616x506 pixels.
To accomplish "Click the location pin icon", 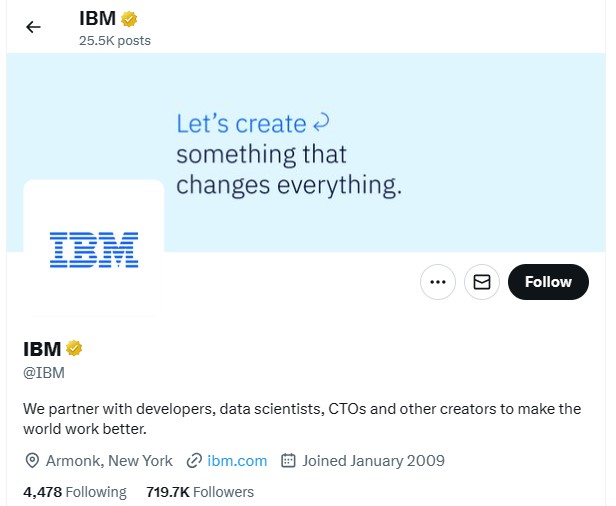I will (x=32, y=460).
